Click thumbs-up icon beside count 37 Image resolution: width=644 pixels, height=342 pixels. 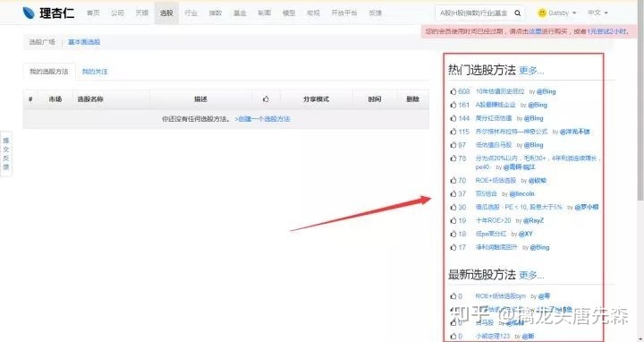[453, 193]
